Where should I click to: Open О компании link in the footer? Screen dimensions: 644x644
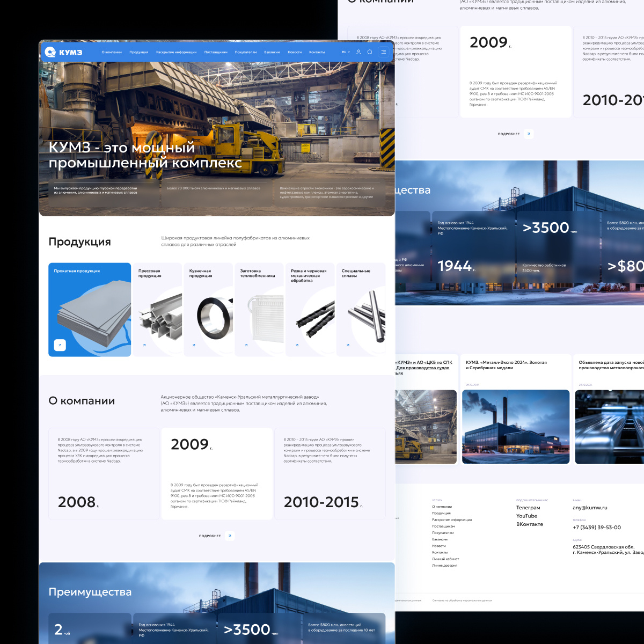tap(442, 507)
